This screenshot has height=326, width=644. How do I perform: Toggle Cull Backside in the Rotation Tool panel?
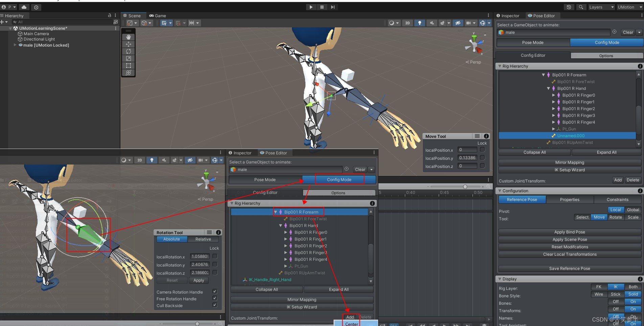coord(214,305)
